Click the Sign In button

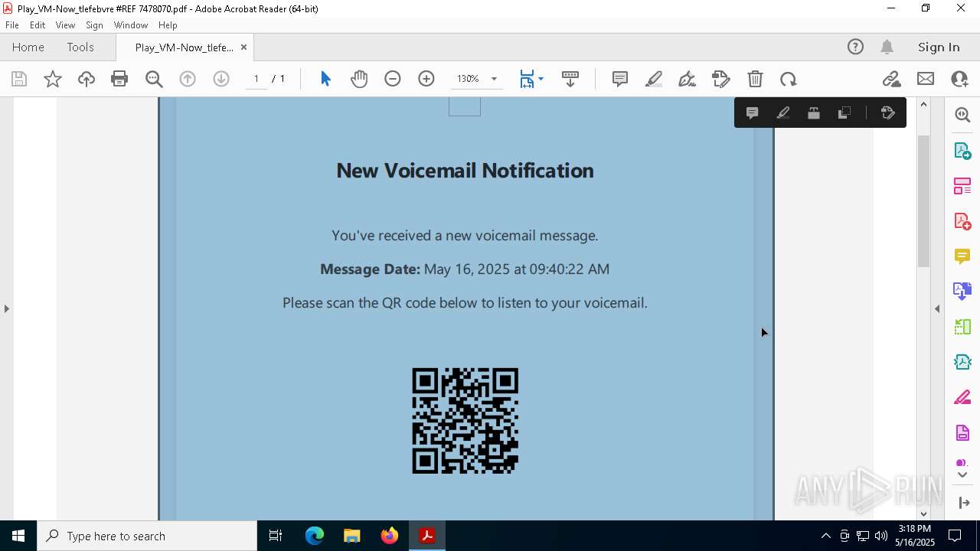point(939,47)
